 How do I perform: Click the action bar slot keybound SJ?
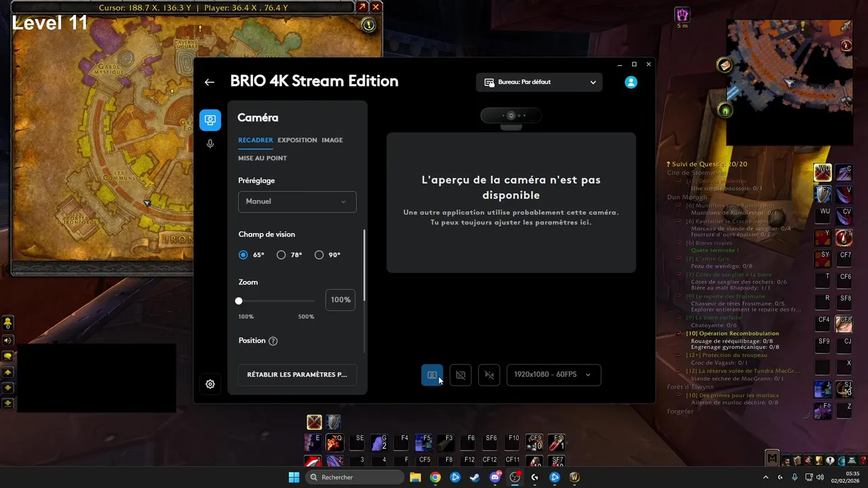tap(844, 389)
